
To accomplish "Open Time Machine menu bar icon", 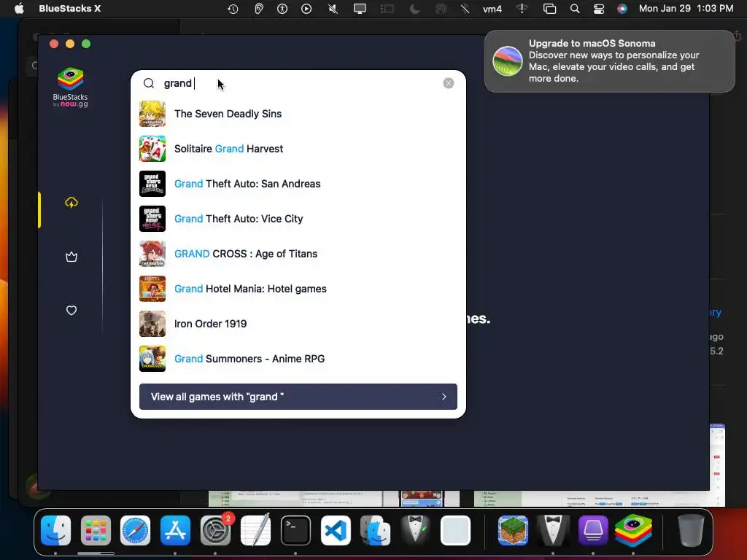I will click(233, 9).
